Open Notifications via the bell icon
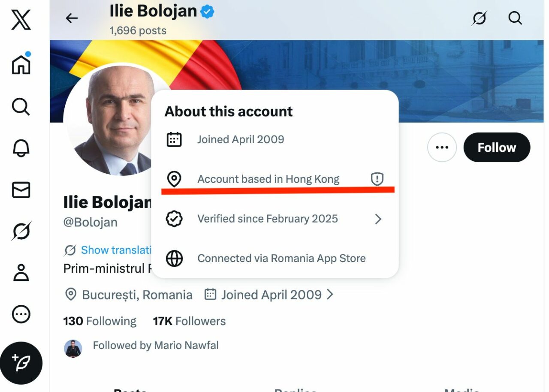 click(x=21, y=148)
